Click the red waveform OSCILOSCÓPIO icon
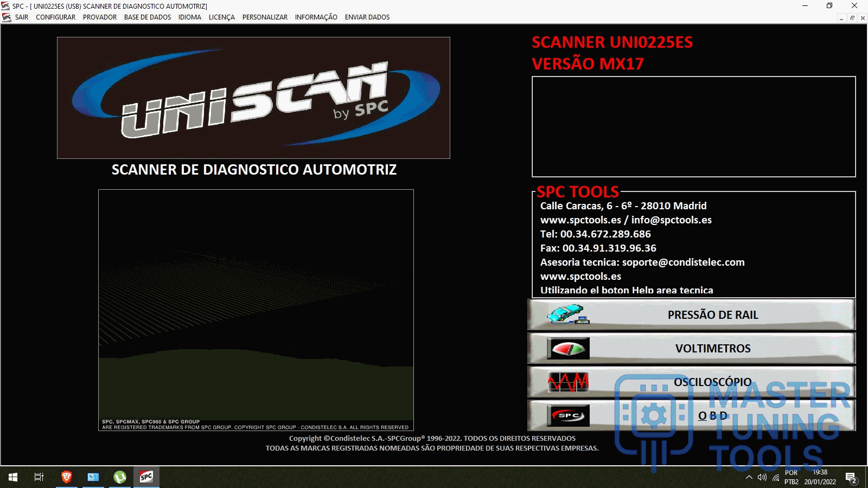The image size is (868, 488). 567,382
